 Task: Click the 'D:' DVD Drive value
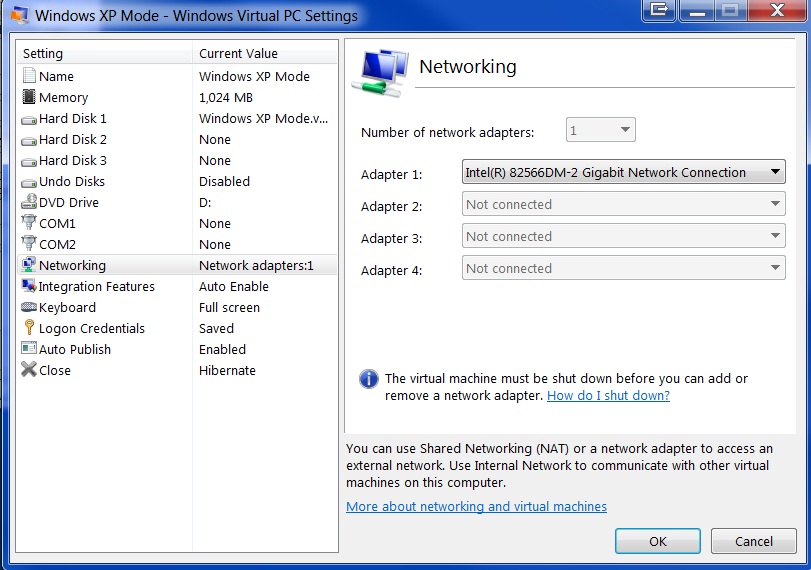[x=205, y=203]
